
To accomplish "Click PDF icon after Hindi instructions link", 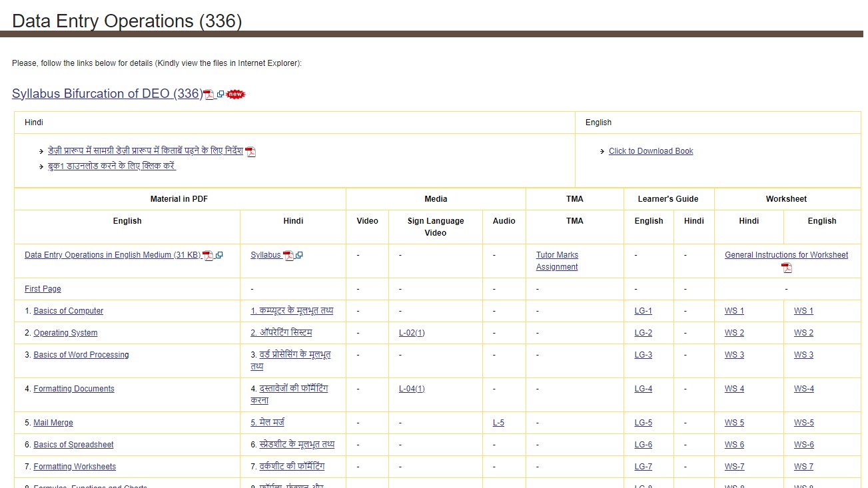I will click(250, 152).
